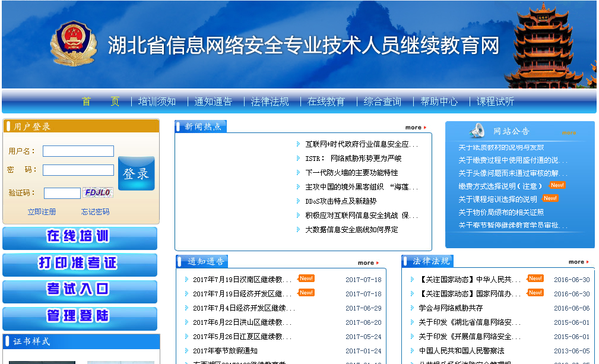This screenshot has height=364, width=599.
Task: Click the police badge emblem logo
Action: coord(74,44)
